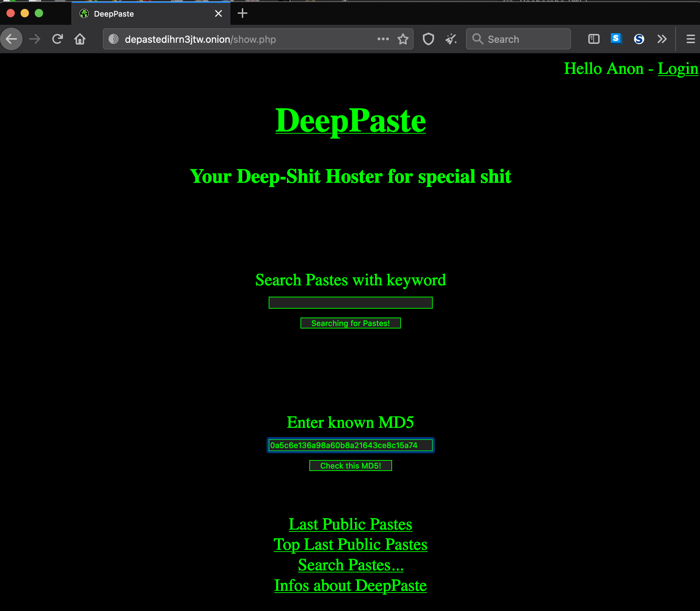
Task: Open Infos about DeepPaste link
Action: [351, 586]
